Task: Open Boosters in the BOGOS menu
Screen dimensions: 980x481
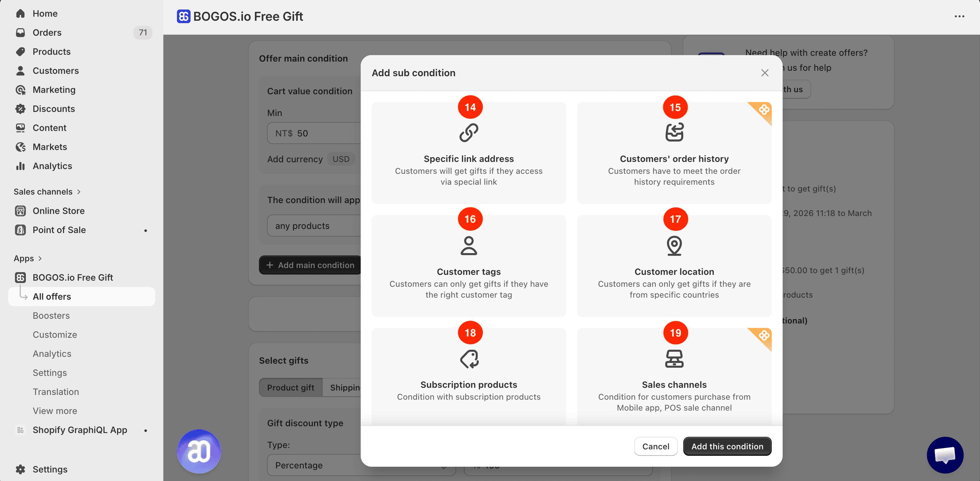Action: 51,315
